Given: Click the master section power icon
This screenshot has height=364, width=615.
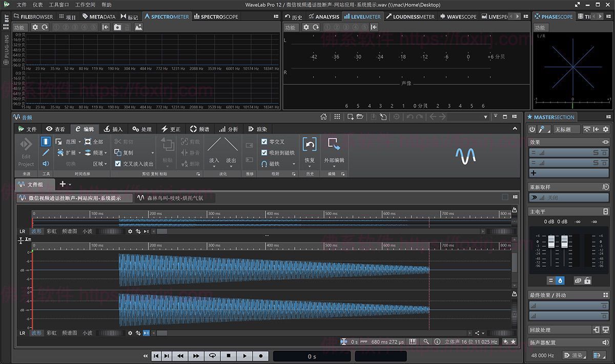Looking at the screenshot, I should click(532, 130).
